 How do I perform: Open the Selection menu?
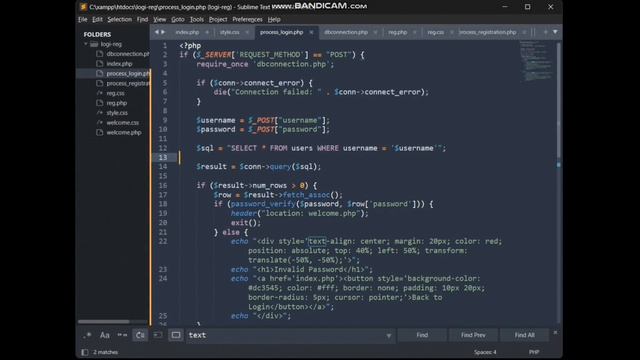pos(120,19)
